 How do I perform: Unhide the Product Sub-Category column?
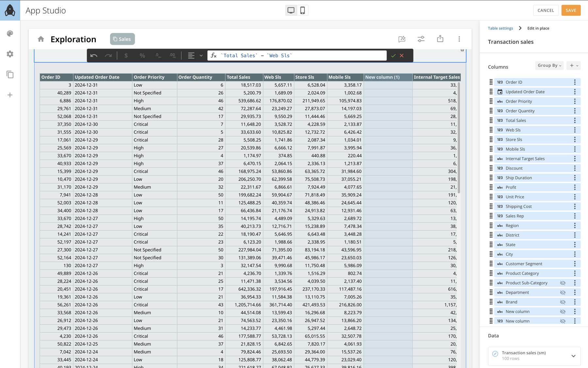tap(563, 283)
